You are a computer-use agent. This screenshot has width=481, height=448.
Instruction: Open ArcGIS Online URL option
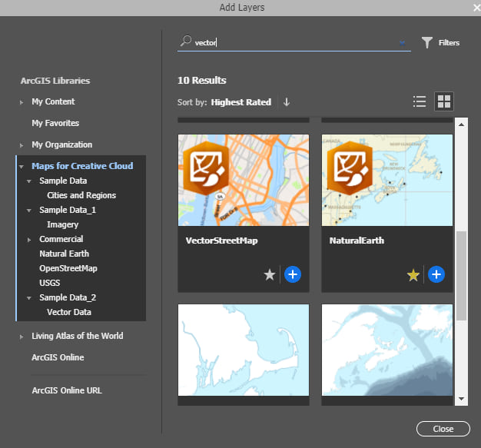[x=67, y=390]
